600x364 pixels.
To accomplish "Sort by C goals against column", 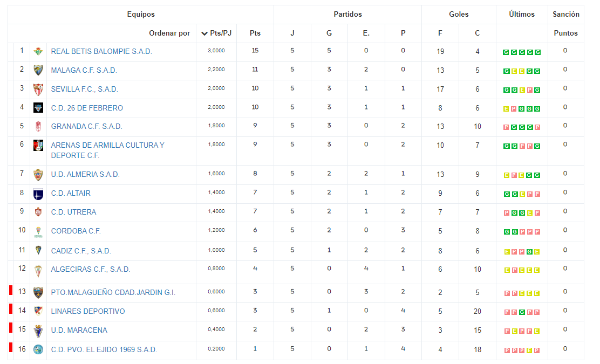I will (477, 33).
